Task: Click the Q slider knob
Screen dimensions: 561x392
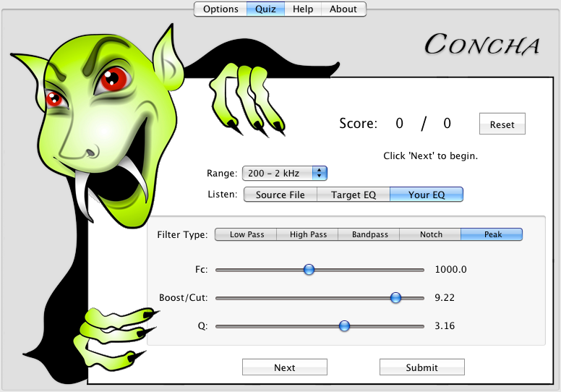Action: click(x=344, y=325)
